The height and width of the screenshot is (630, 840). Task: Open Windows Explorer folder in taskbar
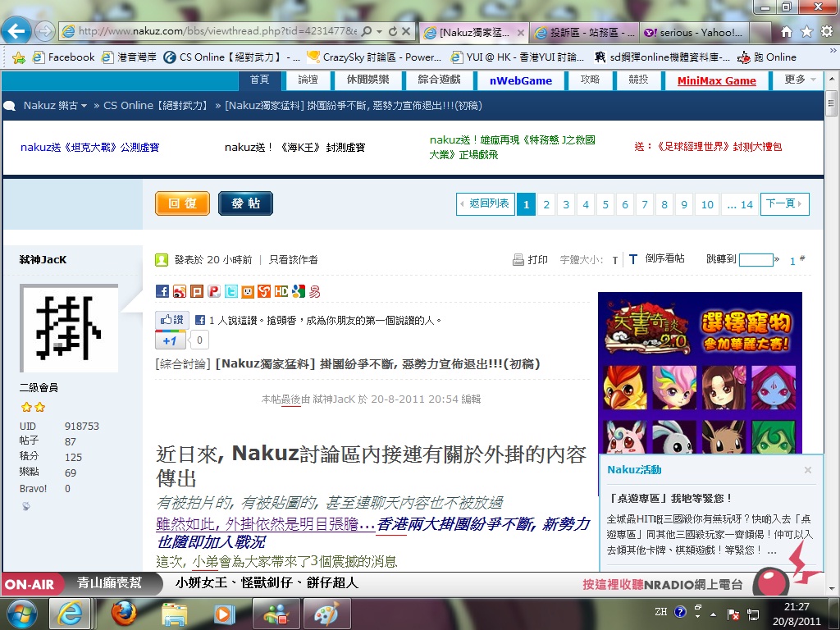(x=174, y=614)
